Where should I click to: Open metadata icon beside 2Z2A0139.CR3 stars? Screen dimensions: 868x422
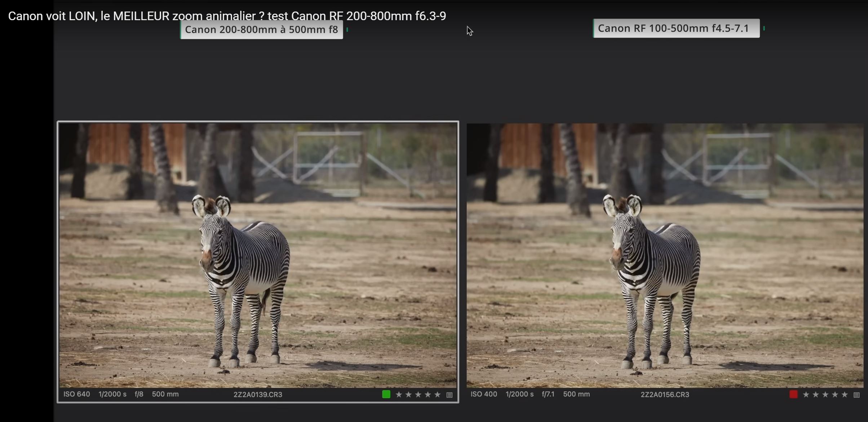(x=449, y=395)
